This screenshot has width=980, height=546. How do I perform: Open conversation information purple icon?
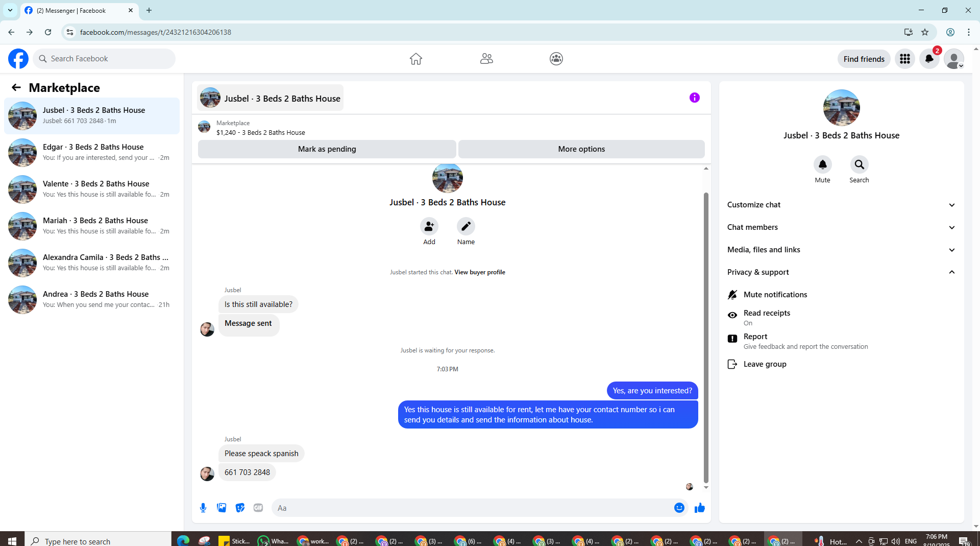pos(695,98)
